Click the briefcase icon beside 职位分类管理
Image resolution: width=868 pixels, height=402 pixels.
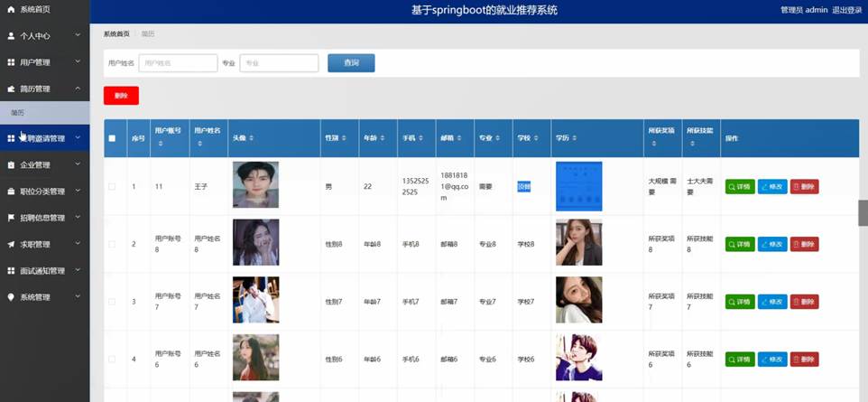coord(11,192)
